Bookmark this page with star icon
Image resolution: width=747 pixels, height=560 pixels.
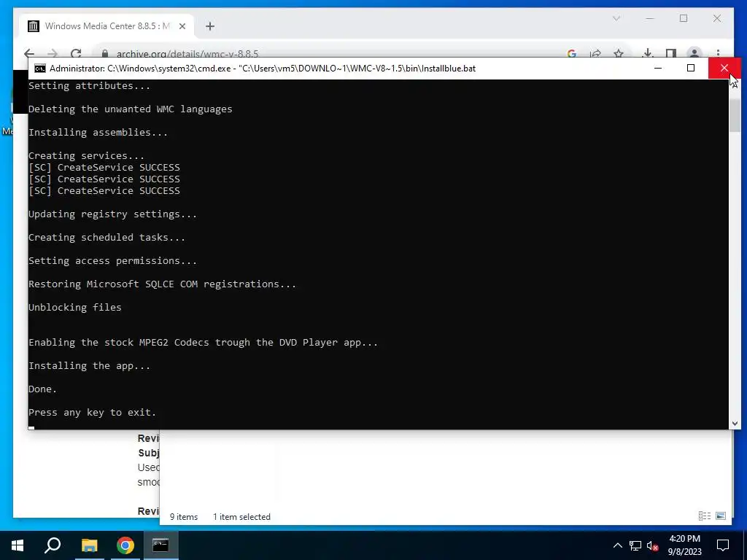[619, 54]
